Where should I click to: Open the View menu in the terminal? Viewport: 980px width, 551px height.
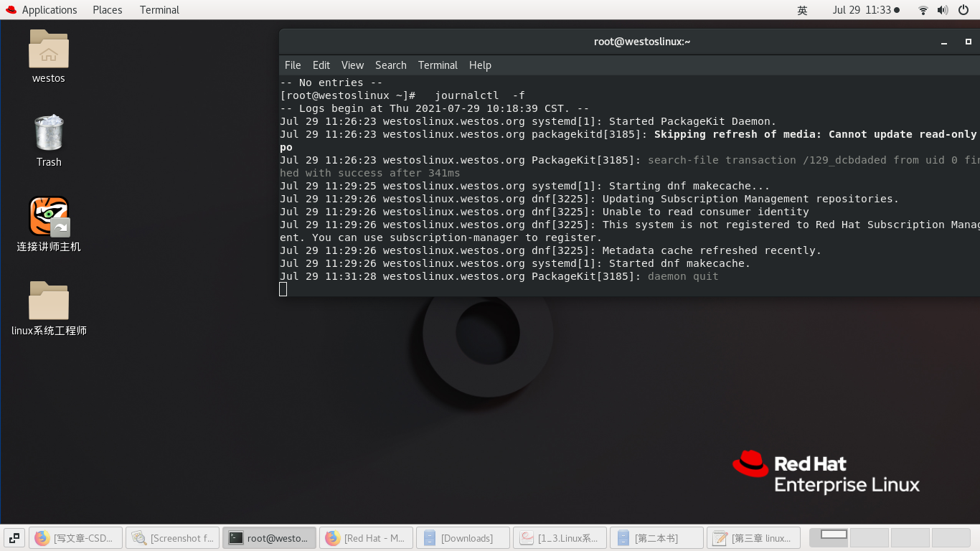point(352,65)
